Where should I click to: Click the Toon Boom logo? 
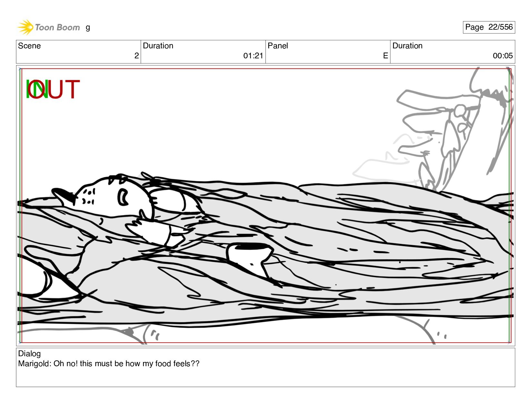(x=48, y=27)
